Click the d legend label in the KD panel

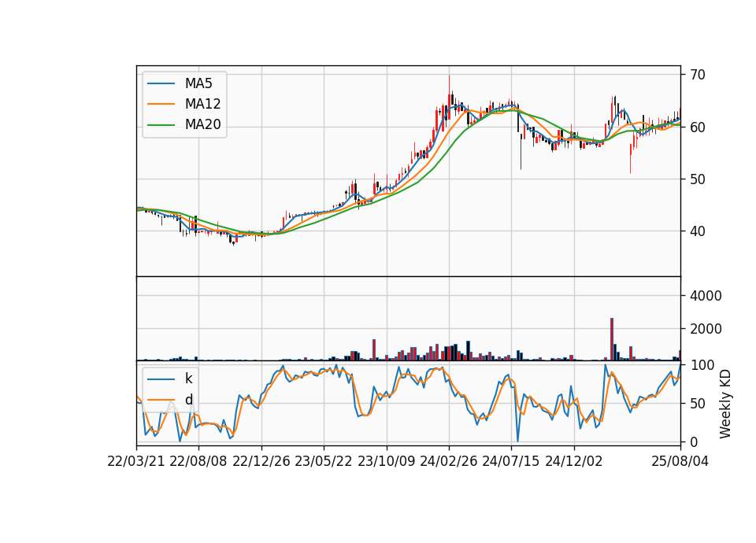tap(188, 400)
